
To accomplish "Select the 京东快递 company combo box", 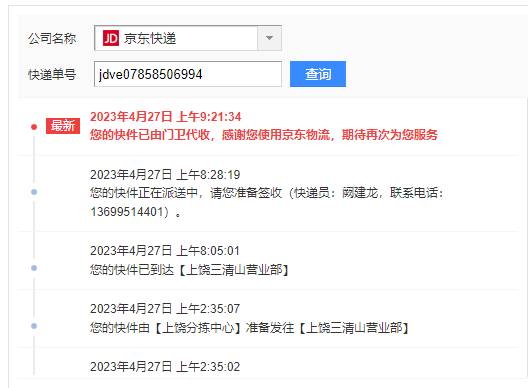I will [188, 38].
